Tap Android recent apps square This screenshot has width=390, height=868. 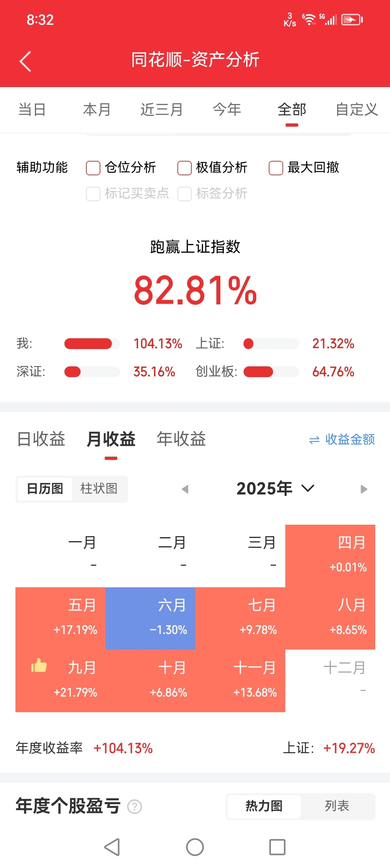[277, 847]
